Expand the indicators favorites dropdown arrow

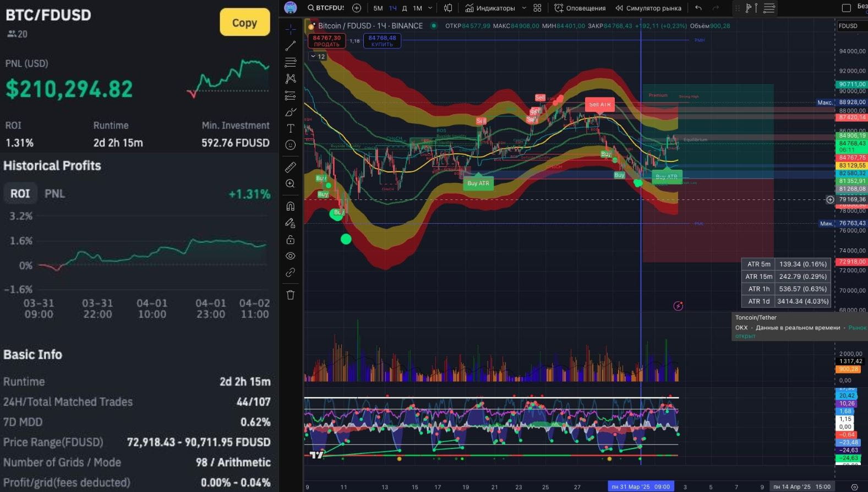point(524,8)
